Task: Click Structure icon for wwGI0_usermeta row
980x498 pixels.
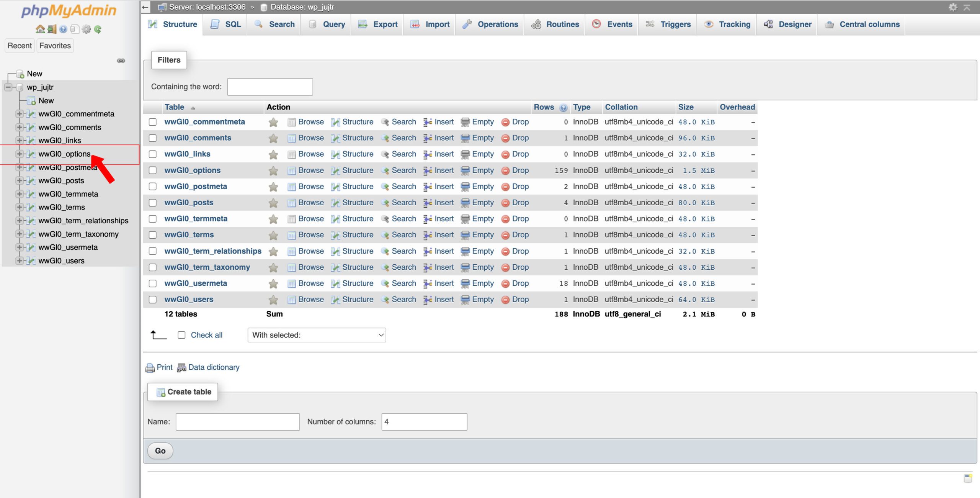Action: pos(335,284)
